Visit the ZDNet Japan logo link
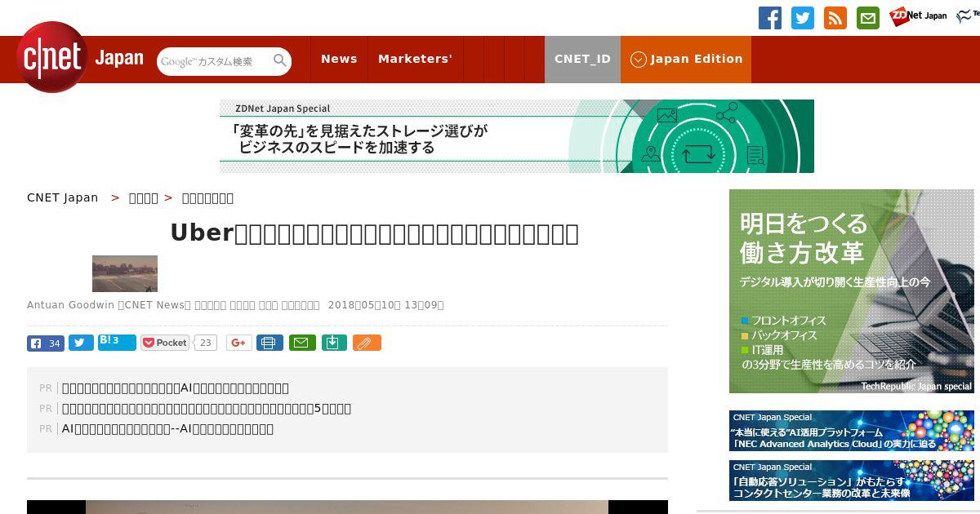This screenshot has width=980, height=514. pos(918,16)
